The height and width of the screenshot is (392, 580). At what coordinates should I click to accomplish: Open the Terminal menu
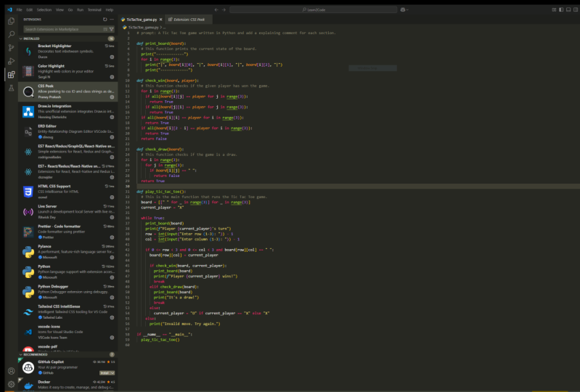94,9
